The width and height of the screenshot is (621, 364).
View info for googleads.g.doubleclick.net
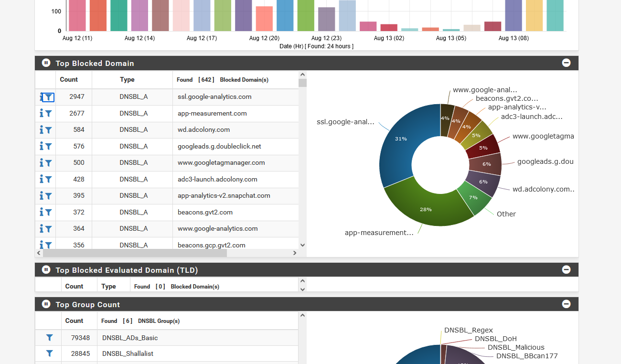click(42, 146)
